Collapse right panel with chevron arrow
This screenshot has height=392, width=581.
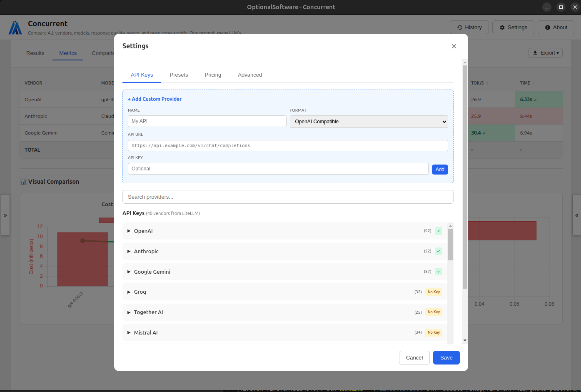(577, 215)
